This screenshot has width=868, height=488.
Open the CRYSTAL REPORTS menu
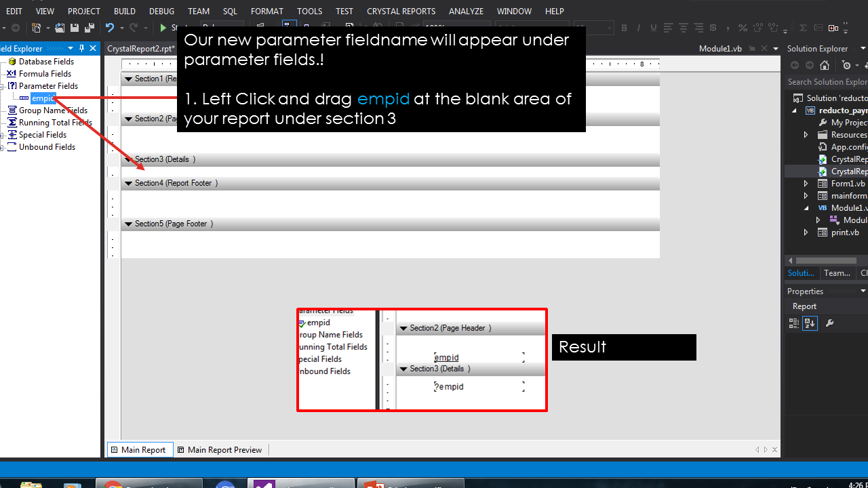tap(401, 11)
